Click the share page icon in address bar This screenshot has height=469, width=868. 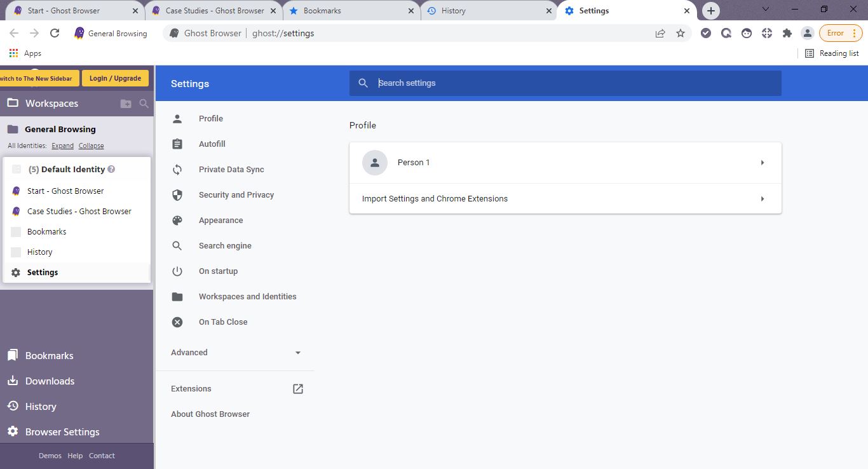click(660, 33)
